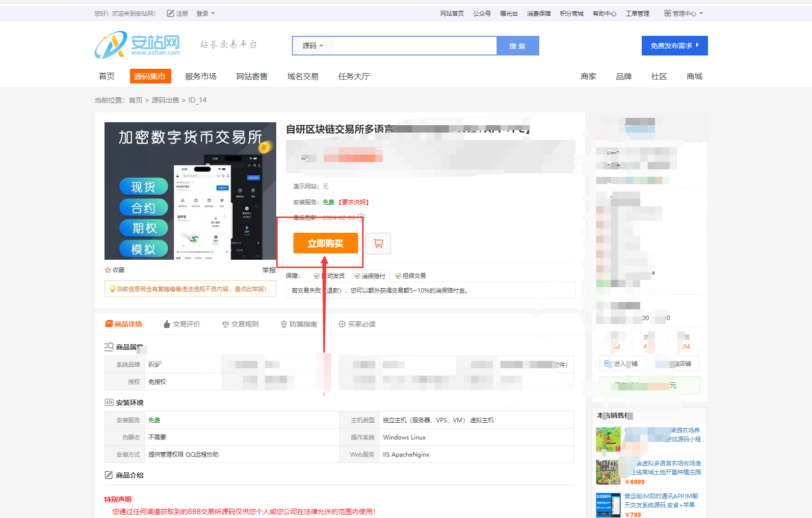Viewport: 812px width, 518px height.
Task: Open 工单管理
Action: pos(637,13)
